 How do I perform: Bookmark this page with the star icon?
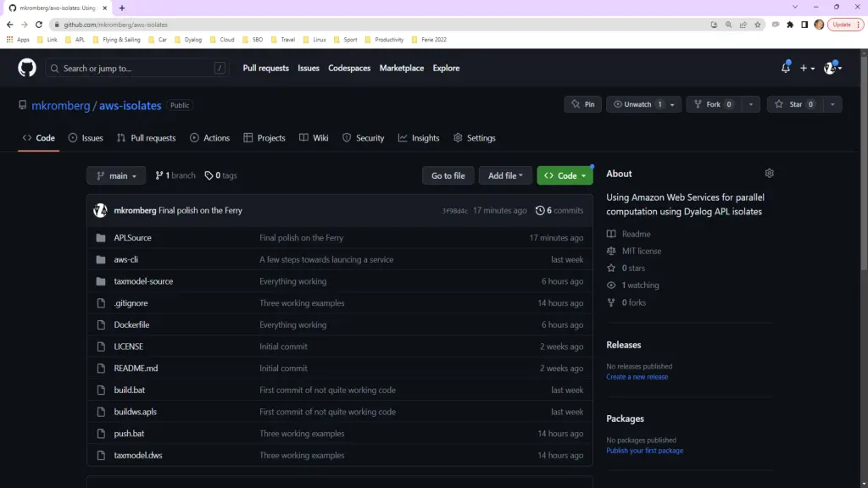point(758,25)
